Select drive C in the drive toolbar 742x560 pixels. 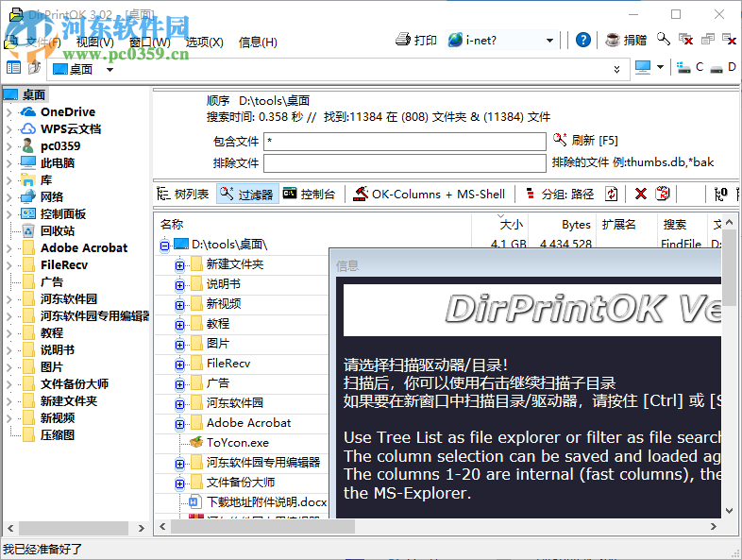(x=690, y=67)
